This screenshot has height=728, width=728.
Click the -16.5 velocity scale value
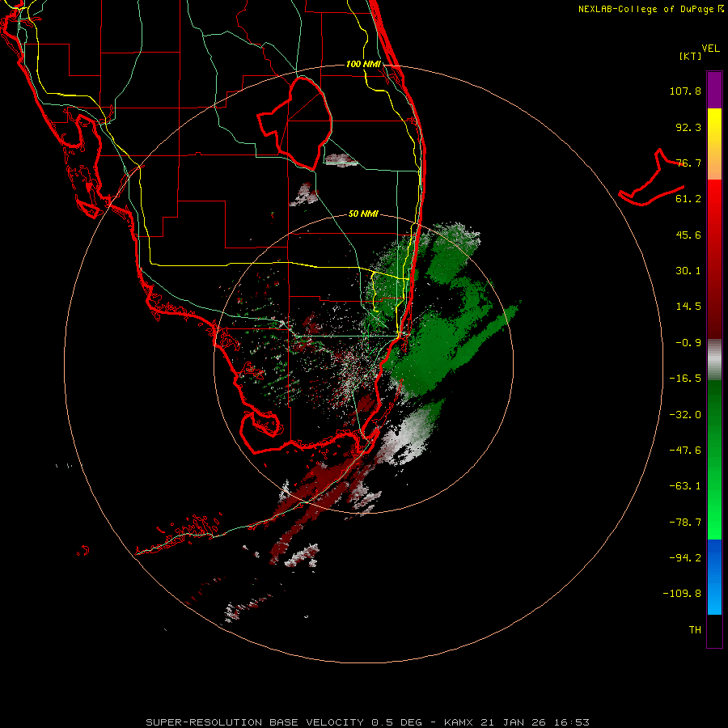tap(685, 379)
